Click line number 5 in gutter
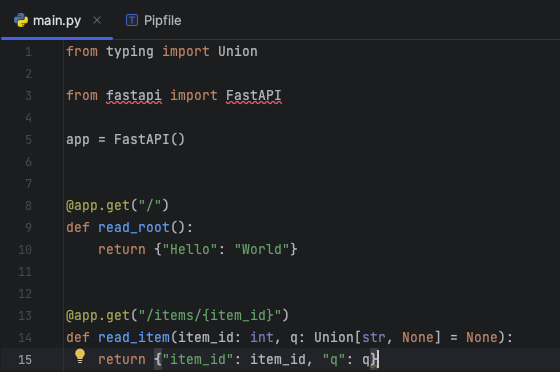560x372 pixels. point(29,140)
